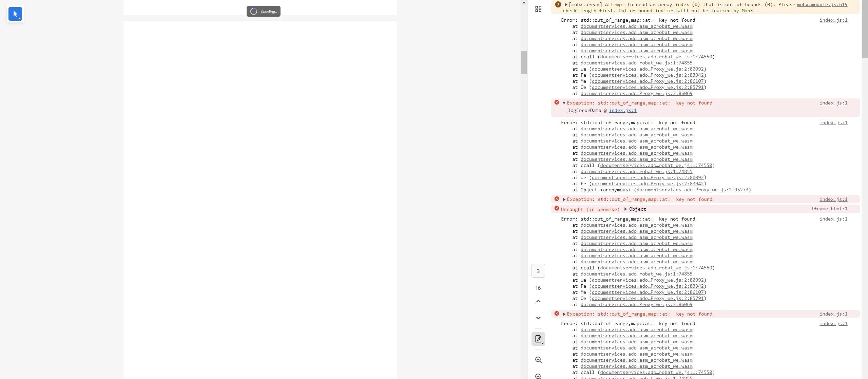868x379 pixels.
Task: Open the Proxy_we.js:2:95273 anonymous stack link
Action: (692, 190)
